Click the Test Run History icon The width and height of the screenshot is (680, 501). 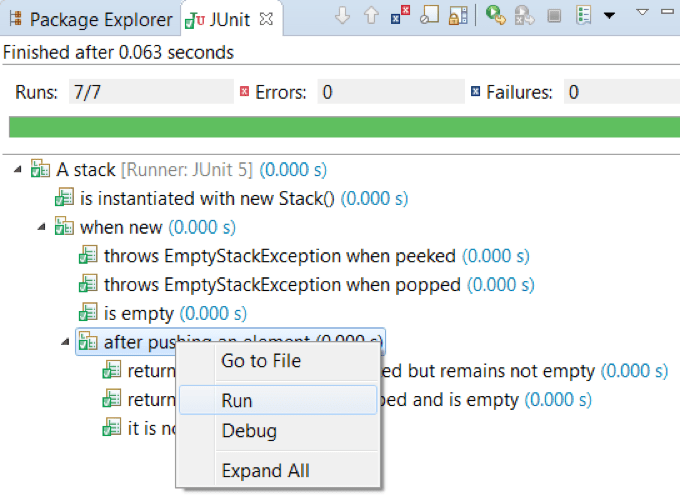point(584,16)
